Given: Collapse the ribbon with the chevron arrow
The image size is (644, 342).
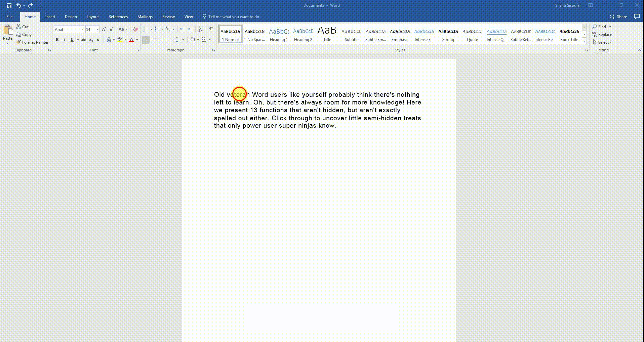Looking at the screenshot, I should (x=640, y=50).
